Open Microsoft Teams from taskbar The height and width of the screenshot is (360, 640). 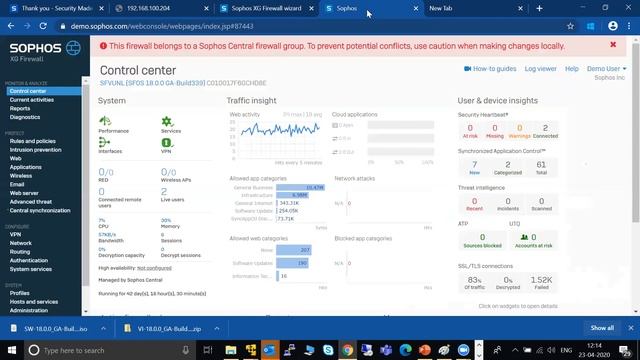click(386, 350)
